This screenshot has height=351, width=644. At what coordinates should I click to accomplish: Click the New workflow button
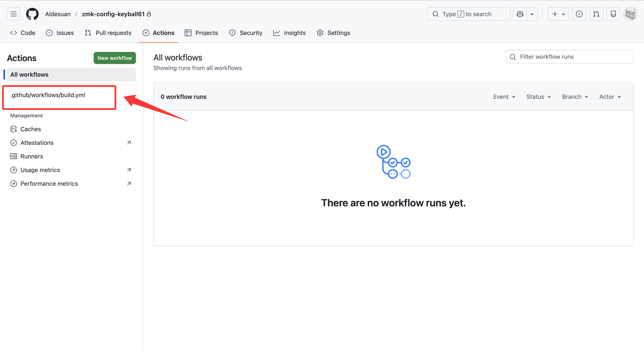coord(115,58)
